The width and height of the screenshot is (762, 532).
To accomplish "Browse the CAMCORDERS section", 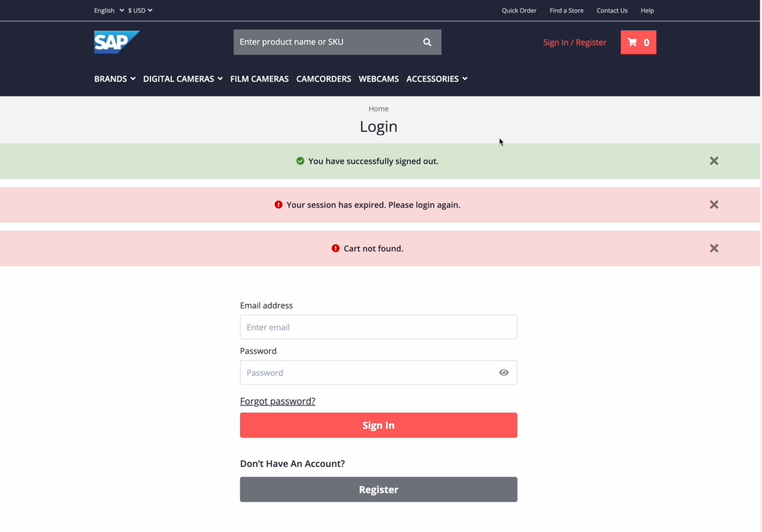I will 324,79.
